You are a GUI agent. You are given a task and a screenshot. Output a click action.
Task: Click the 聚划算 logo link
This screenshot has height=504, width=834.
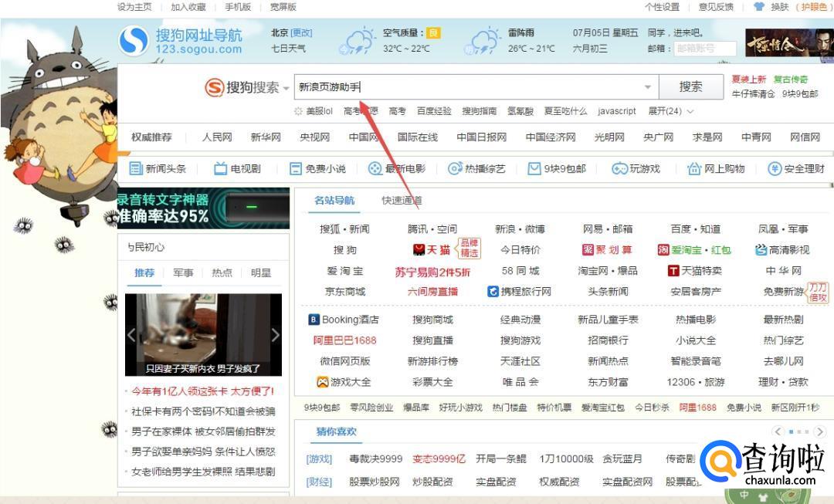tap(607, 250)
